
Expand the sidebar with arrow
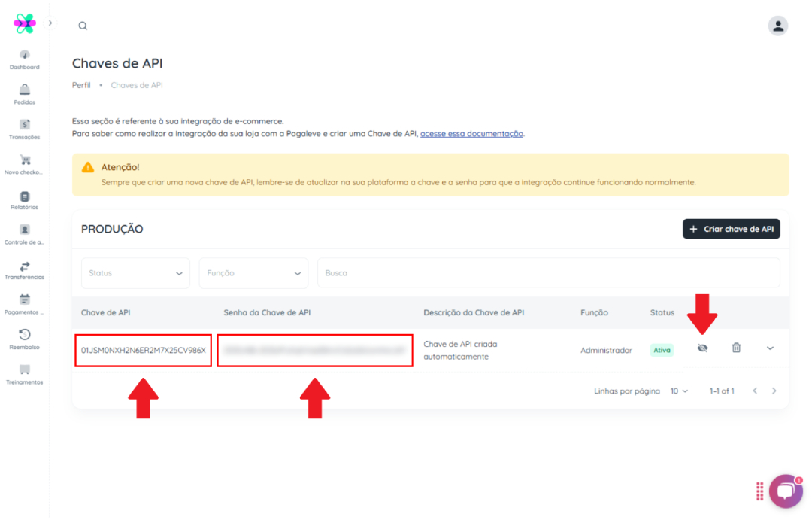pyautogui.click(x=50, y=23)
